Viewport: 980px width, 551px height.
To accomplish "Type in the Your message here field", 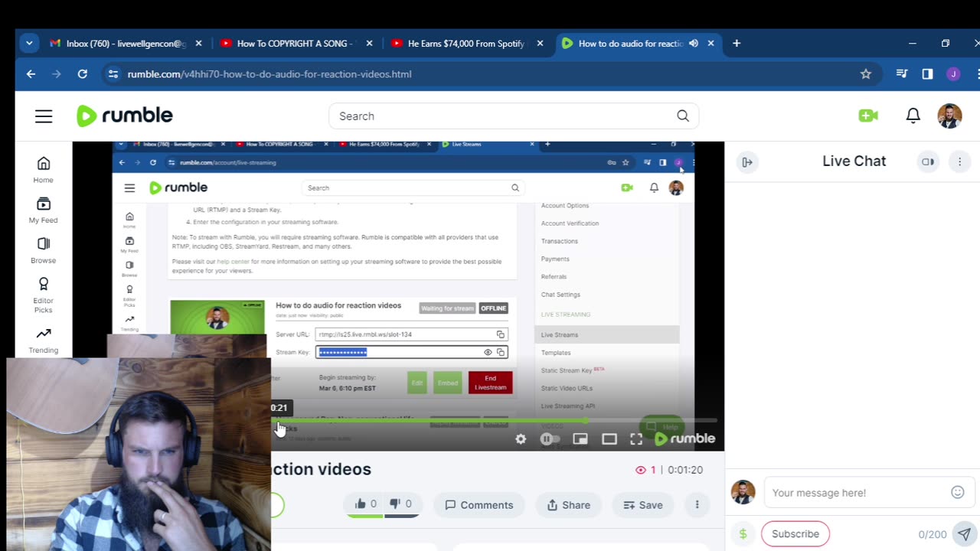I will click(x=857, y=493).
